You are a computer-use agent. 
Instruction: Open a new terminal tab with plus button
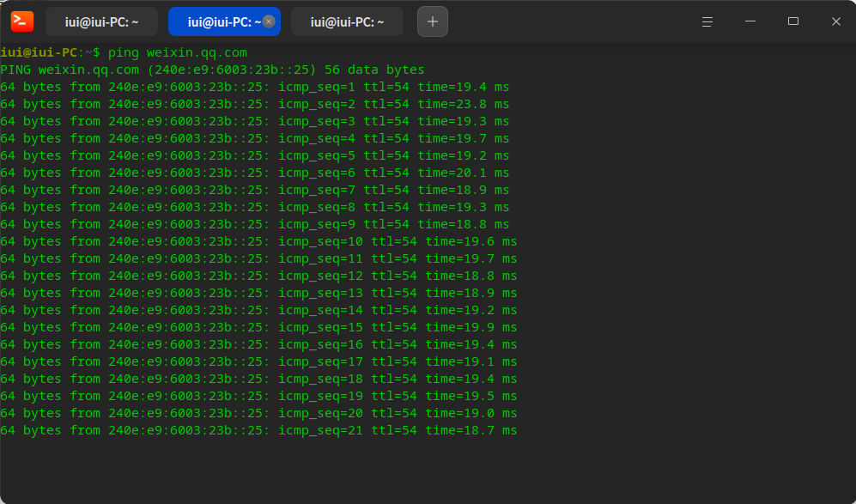click(x=433, y=21)
